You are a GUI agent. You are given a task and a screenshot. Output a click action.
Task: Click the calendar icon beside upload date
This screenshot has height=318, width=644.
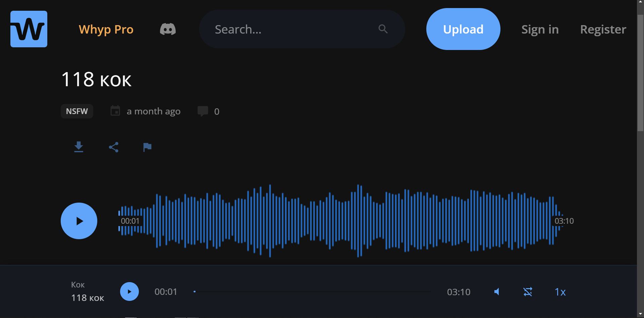pos(115,111)
